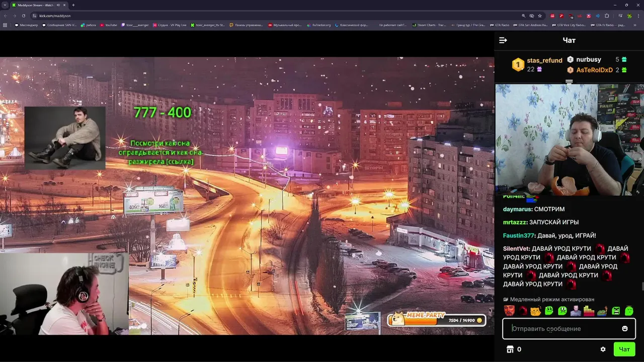Open the RuTracker.org bookmark
The height and width of the screenshot is (362, 644).
319,25
